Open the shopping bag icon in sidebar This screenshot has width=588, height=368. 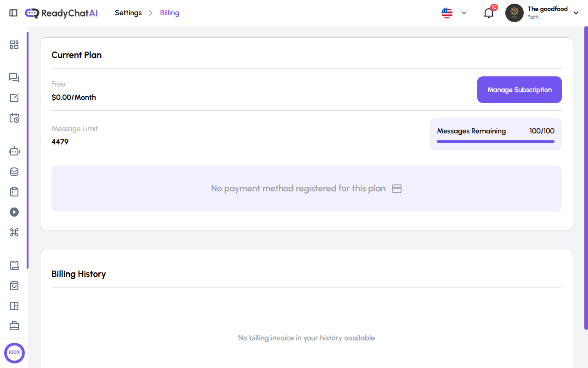(x=14, y=286)
